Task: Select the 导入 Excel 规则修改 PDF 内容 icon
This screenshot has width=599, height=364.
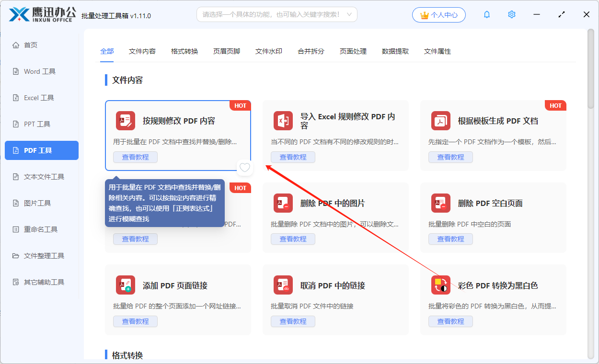Action: (x=283, y=121)
